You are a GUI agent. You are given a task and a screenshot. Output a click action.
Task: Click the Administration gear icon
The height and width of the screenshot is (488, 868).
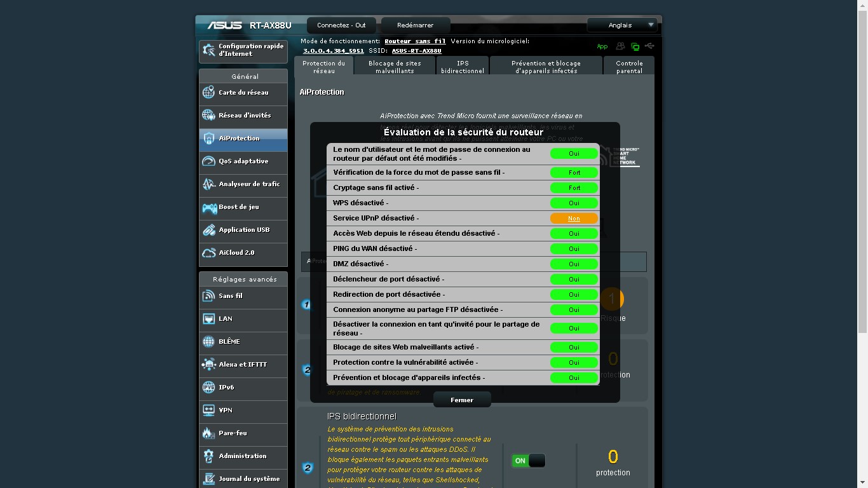click(208, 456)
